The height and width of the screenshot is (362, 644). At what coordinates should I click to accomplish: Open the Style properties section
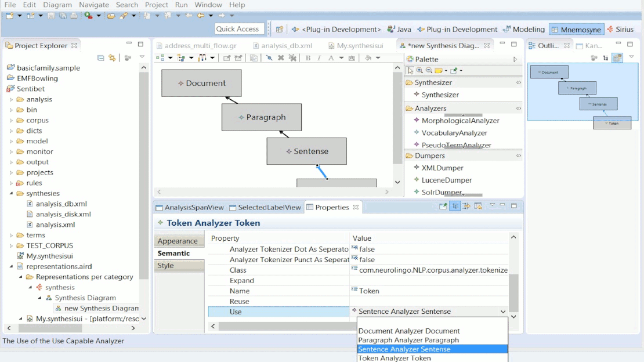point(179,266)
